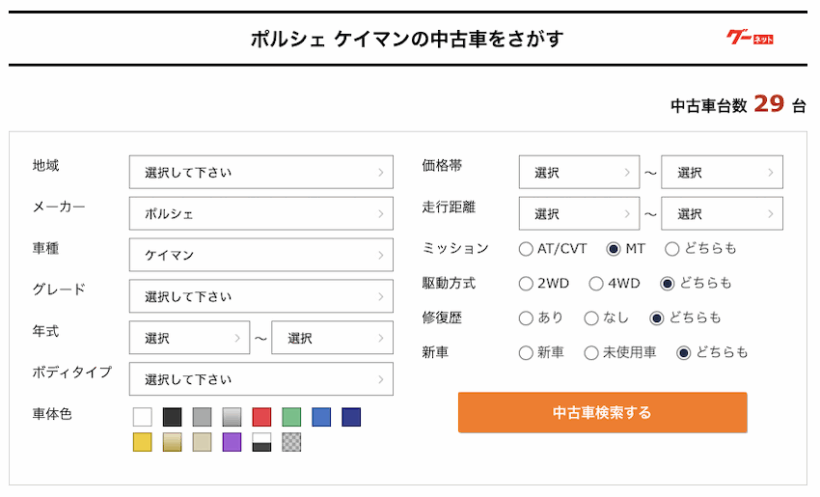Select なし for repair history
Viewport: 820px width, 497px height.
point(591,318)
